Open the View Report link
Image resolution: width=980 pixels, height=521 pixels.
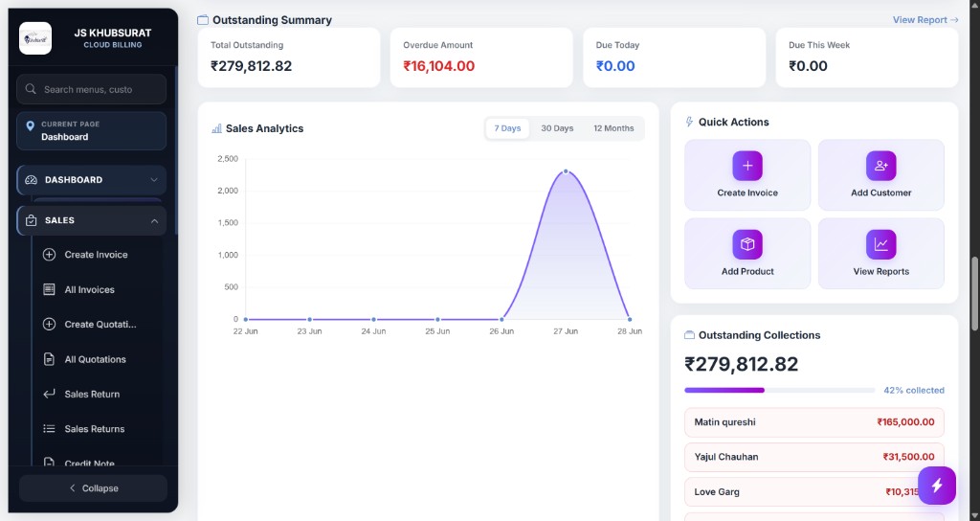[925, 20]
